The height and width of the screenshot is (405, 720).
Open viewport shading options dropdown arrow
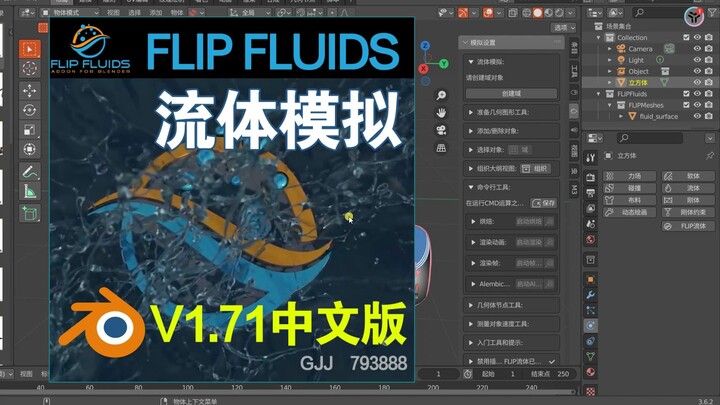(x=570, y=13)
